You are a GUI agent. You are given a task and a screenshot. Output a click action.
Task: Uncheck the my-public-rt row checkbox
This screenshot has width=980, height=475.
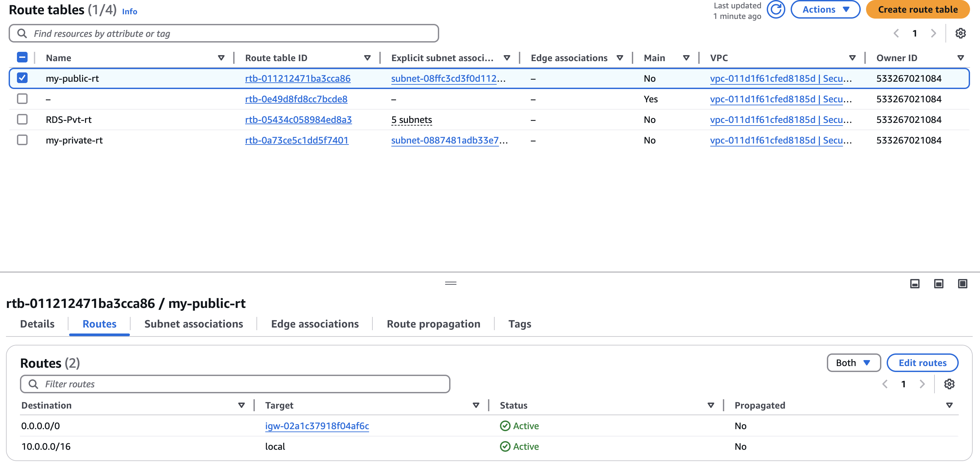click(x=23, y=78)
